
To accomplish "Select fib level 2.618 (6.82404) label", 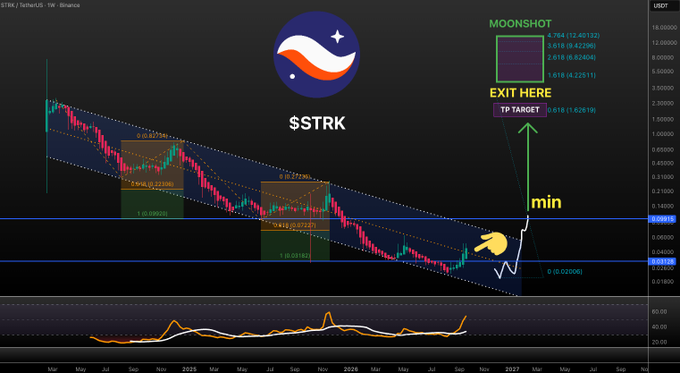I will 571,57.
